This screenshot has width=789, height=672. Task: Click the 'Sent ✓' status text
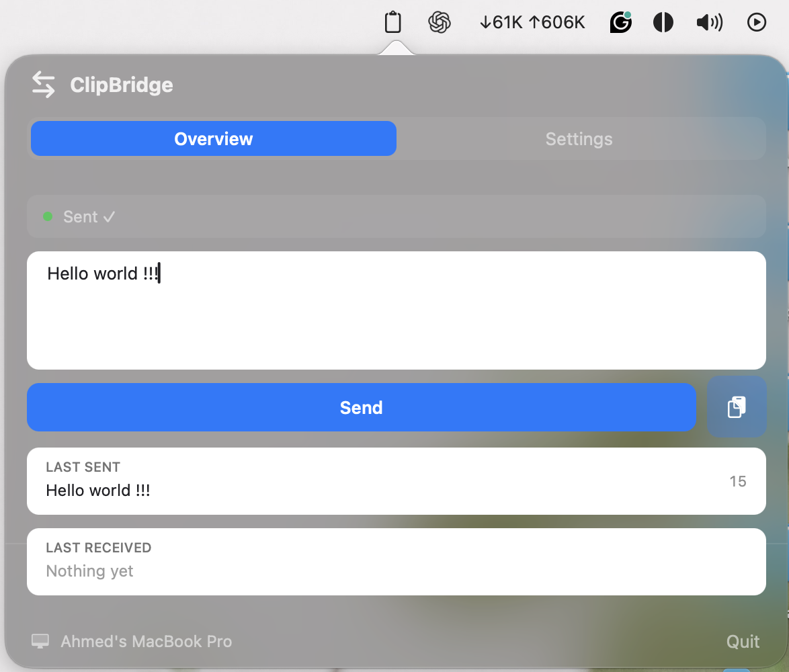[89, 217]
